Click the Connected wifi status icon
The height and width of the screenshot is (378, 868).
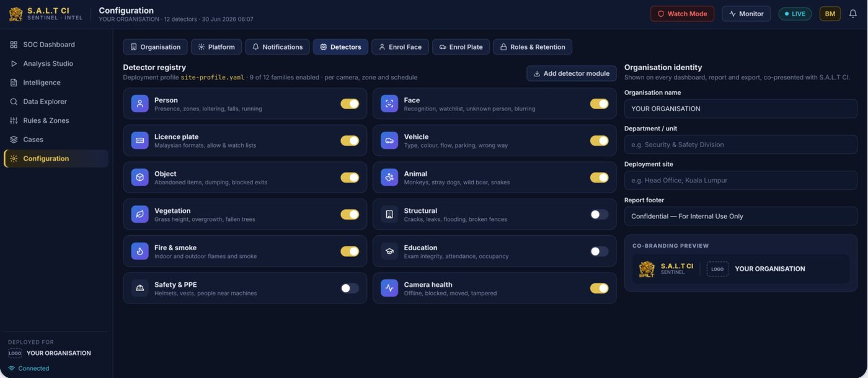tap(12, 368)
